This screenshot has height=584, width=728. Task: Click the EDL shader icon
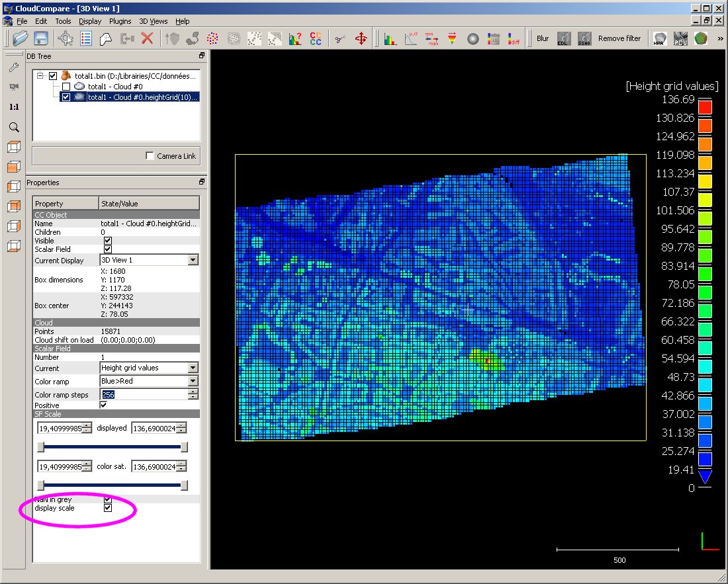pos(564,38)
